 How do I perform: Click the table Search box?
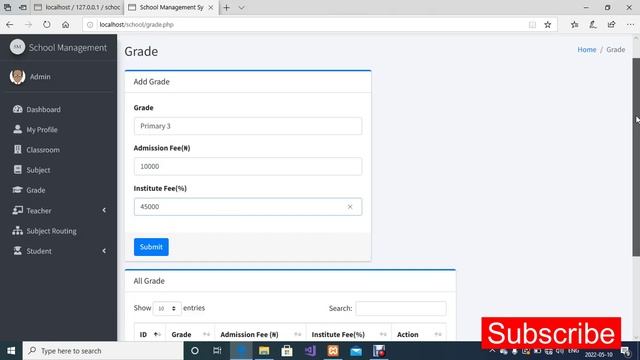click(401, 308)
